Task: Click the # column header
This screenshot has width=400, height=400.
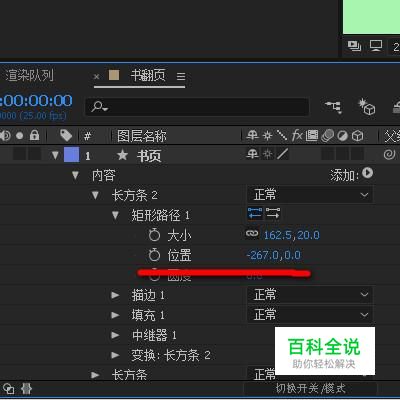Action: pos(87,136)
